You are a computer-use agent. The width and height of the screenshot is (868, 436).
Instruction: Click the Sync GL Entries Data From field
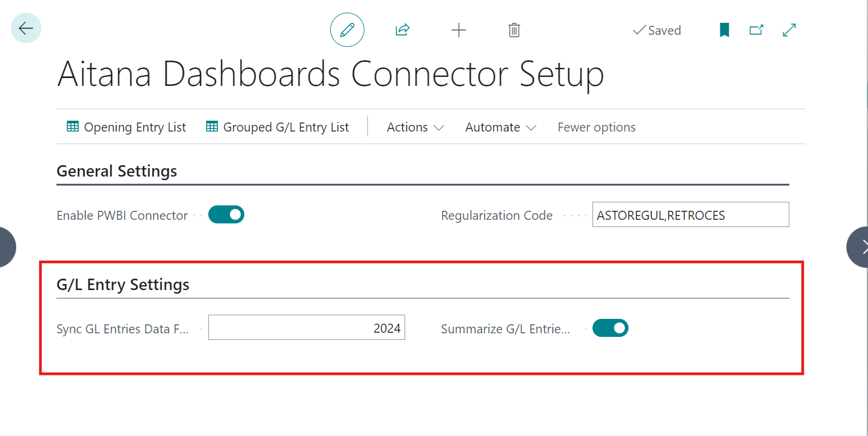click(x=306, y=327)
